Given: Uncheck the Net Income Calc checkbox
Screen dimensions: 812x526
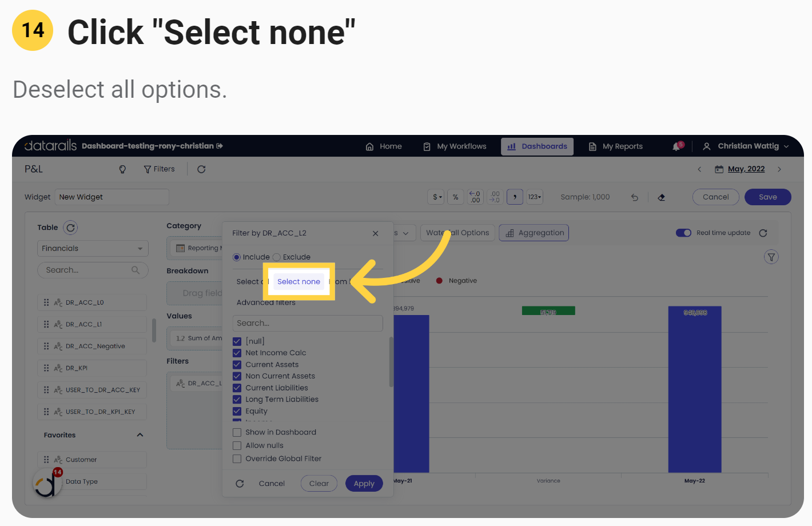Looking at the screenshot, I should click(237, 353).
